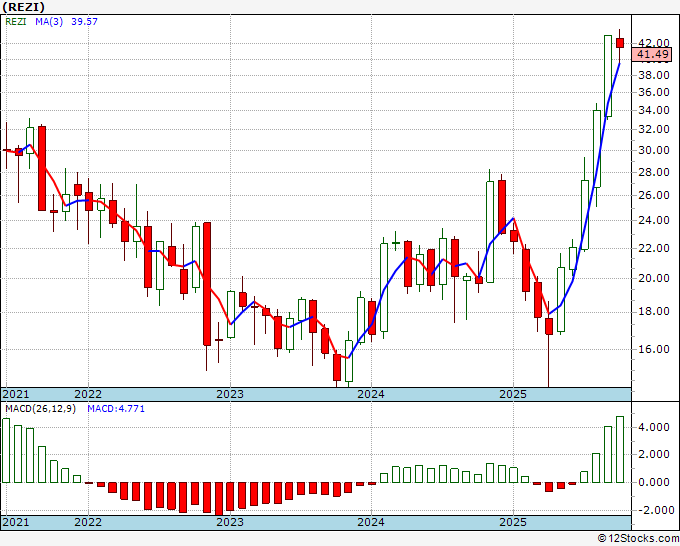Click 2024 on the price chart timeline

click(x=371, y=394)
